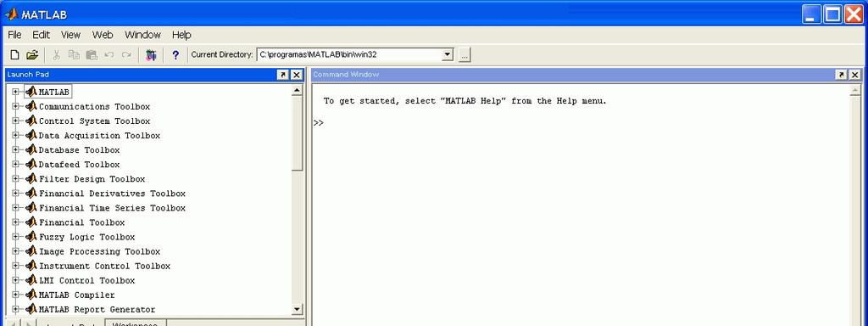This screenshot has width=868, height=326.
Task: Select Filter Design Toolbox label
Action: (x=92, y=178)
